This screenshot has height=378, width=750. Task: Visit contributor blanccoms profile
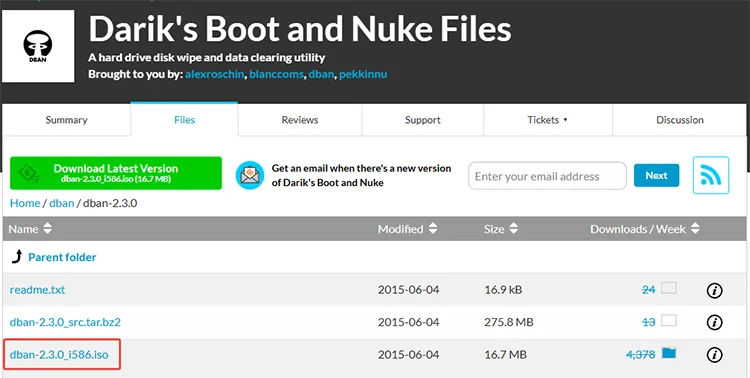276,75
